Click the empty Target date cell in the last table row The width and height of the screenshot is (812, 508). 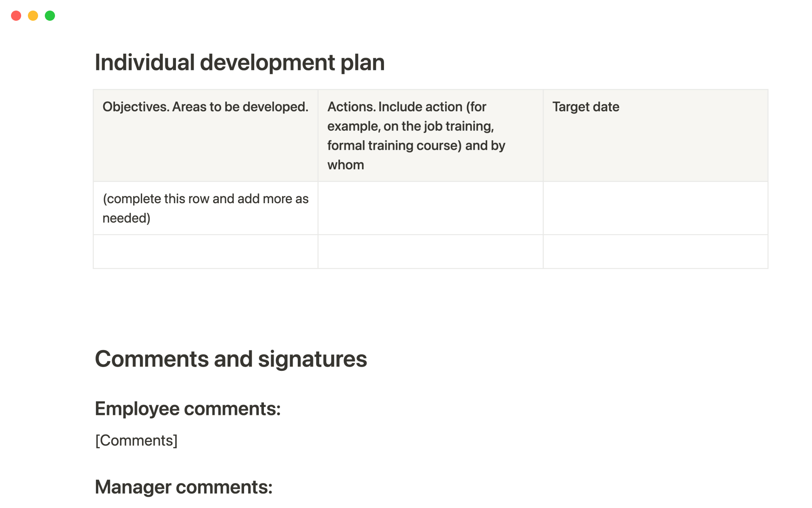tap(656, 252)
